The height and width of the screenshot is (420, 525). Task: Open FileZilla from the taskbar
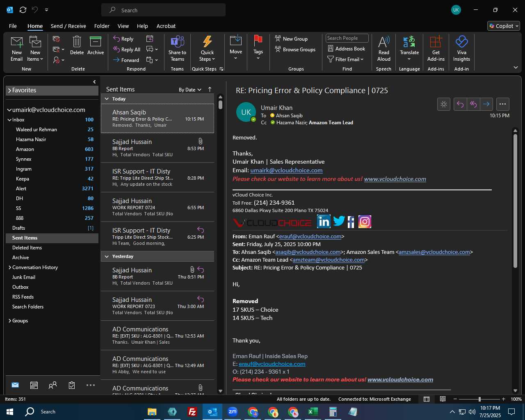click(x=192, y=412)
